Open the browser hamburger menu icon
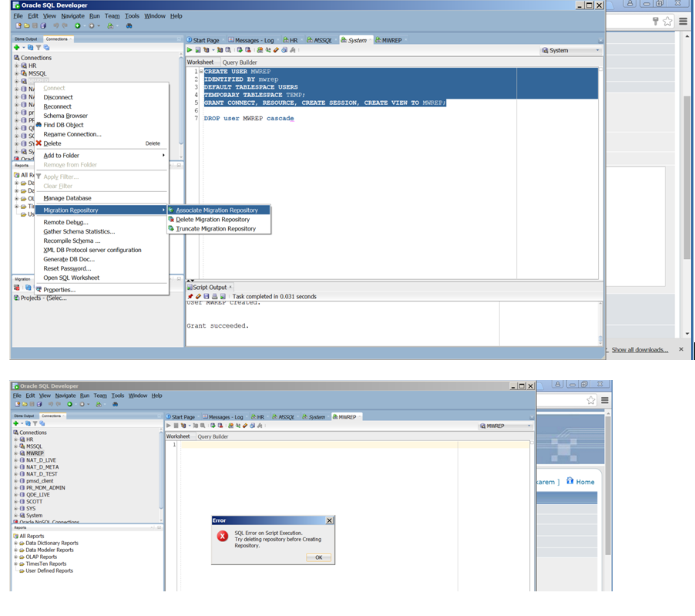This screenshot has height=616, width=695. point(683,22)
